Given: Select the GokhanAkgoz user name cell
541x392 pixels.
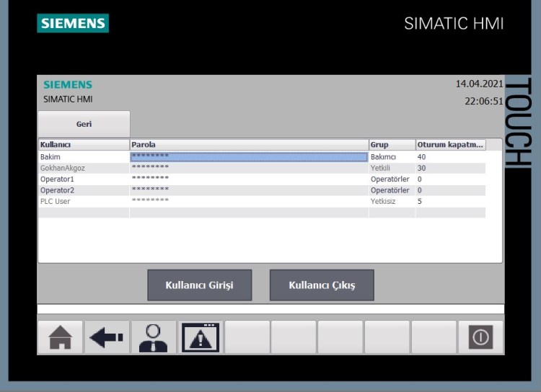Looking at the screenshot, I should [x=83, y=168].
